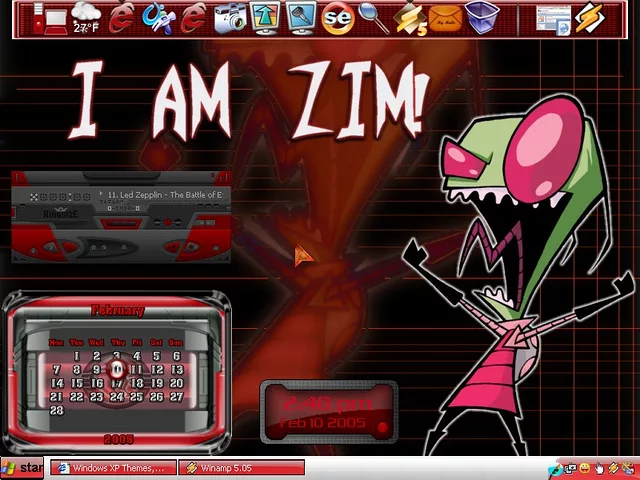Viewport: 640px width, 480px height.
Task: Click the Feb 10 2005 date on the clock widget
Action: [x=322, y=422]
